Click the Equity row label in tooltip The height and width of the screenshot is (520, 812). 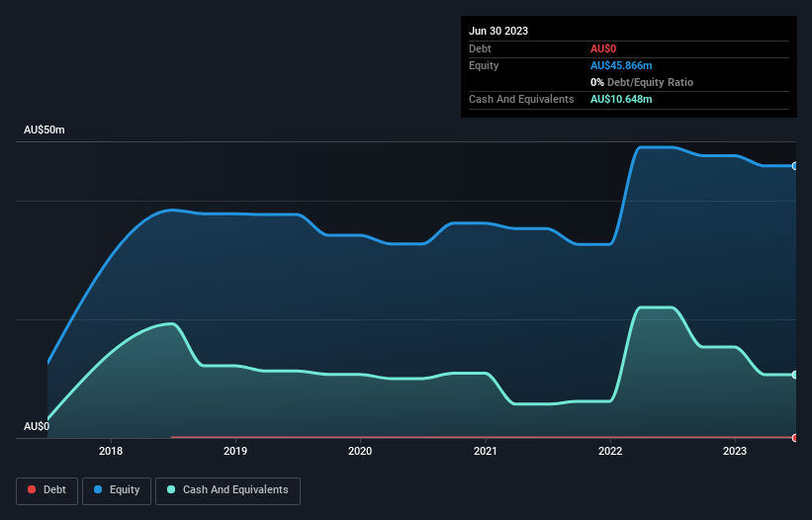tap(484, 65)
